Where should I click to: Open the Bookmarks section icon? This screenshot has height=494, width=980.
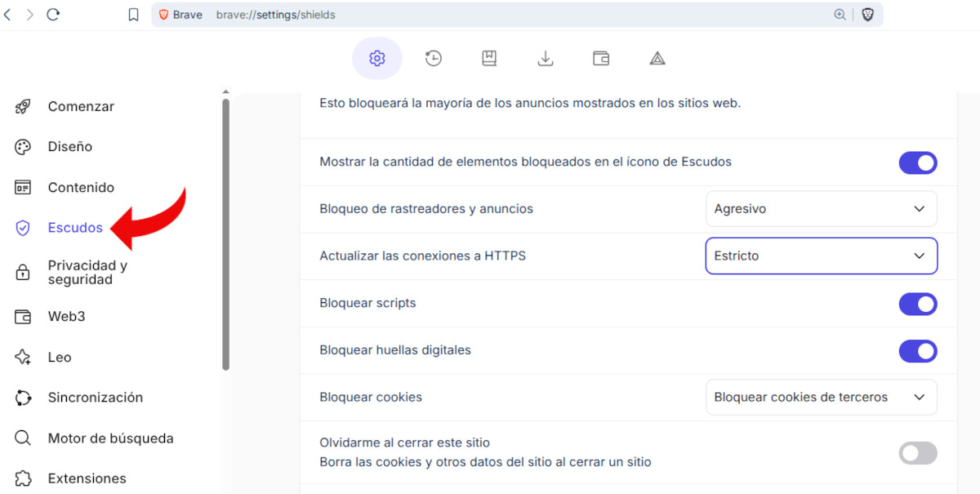click(x=488, y=58)
